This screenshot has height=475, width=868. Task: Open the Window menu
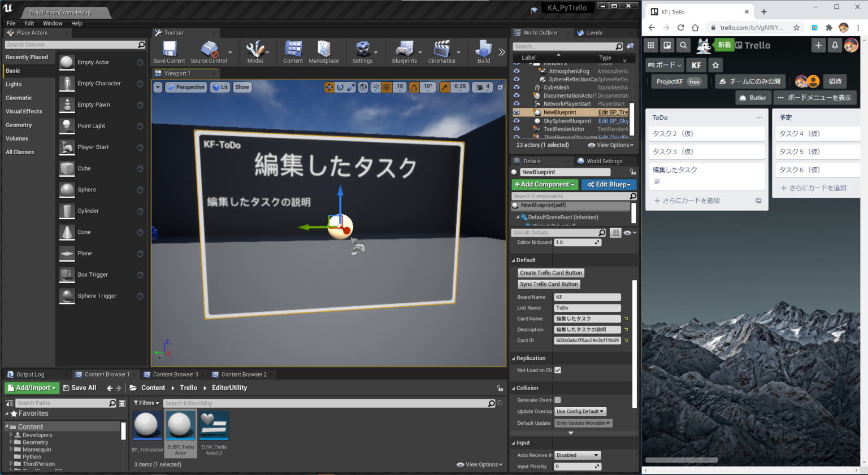click(x=53, y=23)
